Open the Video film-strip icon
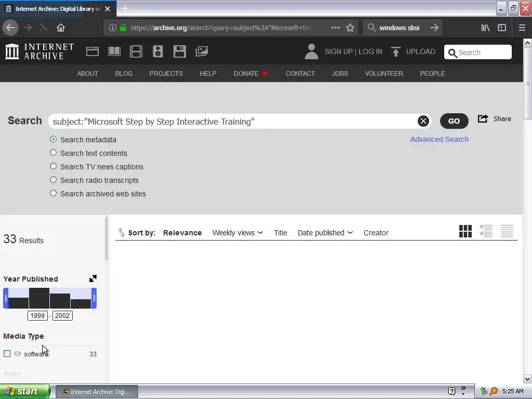 coord(136,51)
